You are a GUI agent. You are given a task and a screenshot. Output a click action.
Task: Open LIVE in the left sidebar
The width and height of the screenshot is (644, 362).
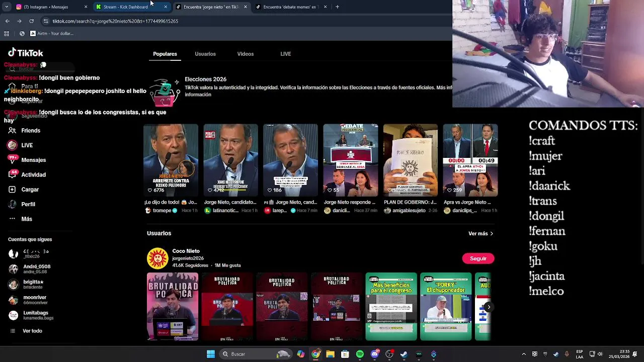(x=20, y=145)
